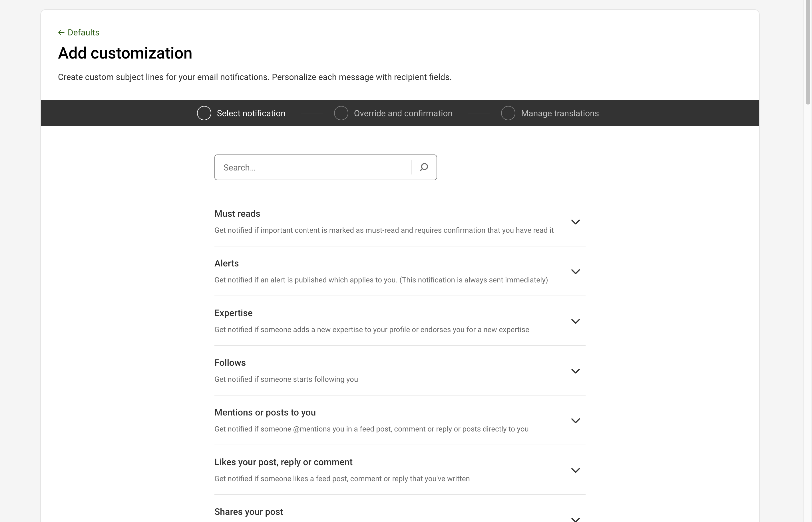This screenshot has height=522, width=812.
Task: Select the Manage translations step circle
Action: coord(508,113)
